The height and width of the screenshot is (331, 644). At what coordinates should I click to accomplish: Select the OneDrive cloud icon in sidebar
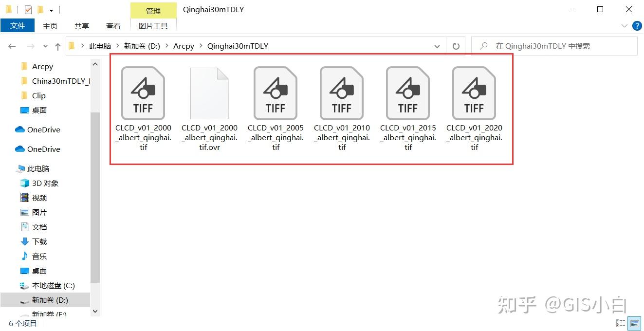pos(20,129)
